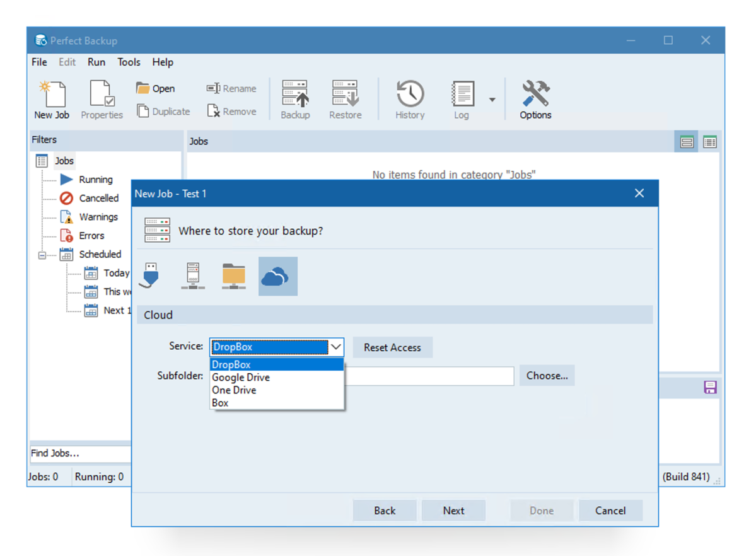Choose One Drive in the Service list
Screen dimensions: 756x556
pos(277,390)
